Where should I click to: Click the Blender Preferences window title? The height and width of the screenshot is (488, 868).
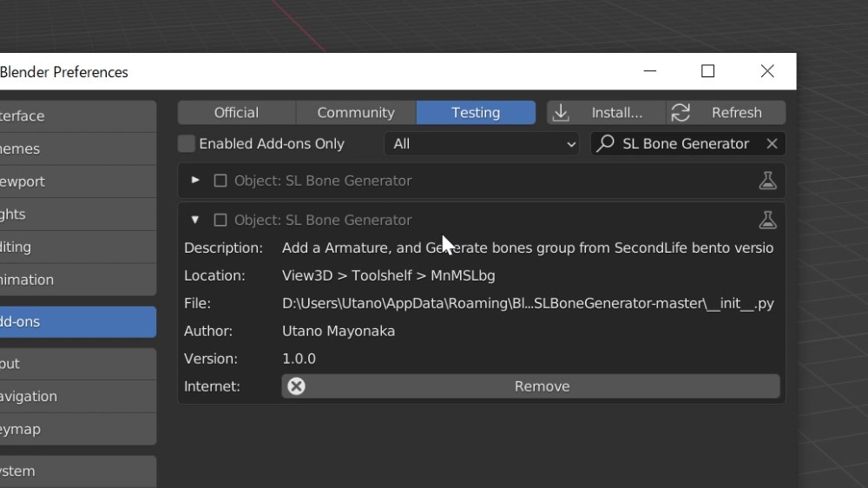[x=63, y=72]
